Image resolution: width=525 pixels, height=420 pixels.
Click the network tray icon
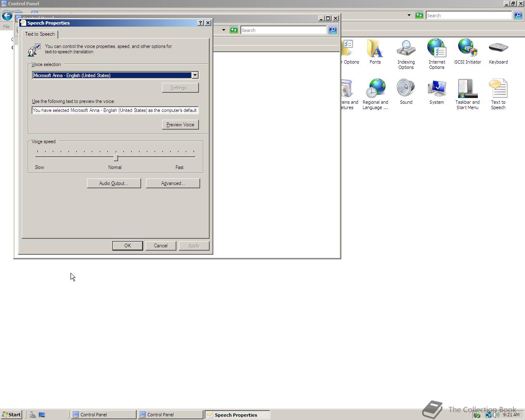click(x=488, y=415)
